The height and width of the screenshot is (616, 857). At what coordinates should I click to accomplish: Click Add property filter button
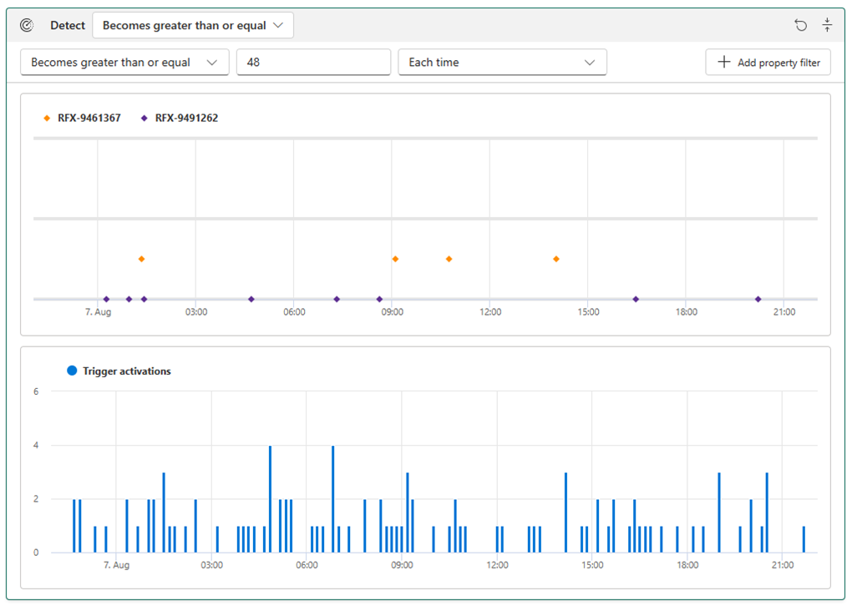tap(768, 63)
